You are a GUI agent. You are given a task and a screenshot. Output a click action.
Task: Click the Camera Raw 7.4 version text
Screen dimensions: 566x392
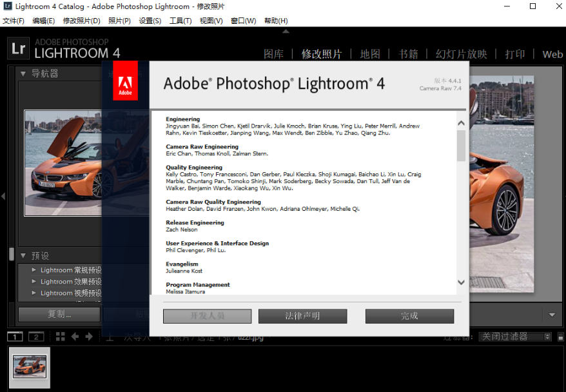440,88
